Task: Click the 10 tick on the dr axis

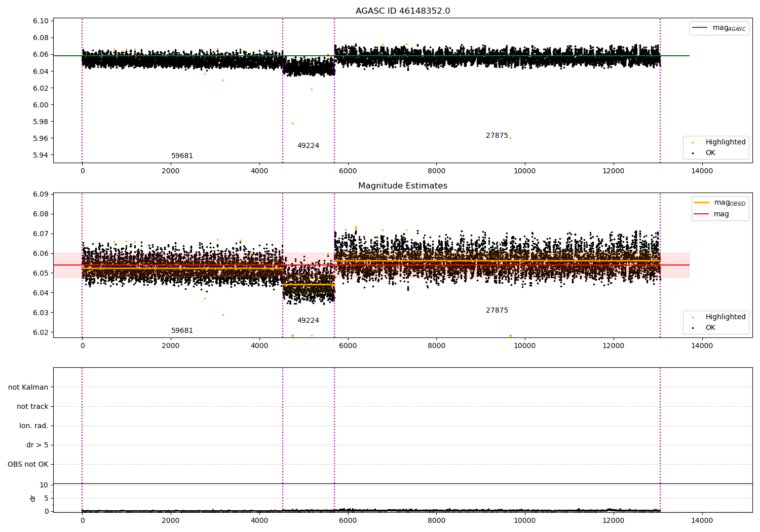Action: click(44, 485)
